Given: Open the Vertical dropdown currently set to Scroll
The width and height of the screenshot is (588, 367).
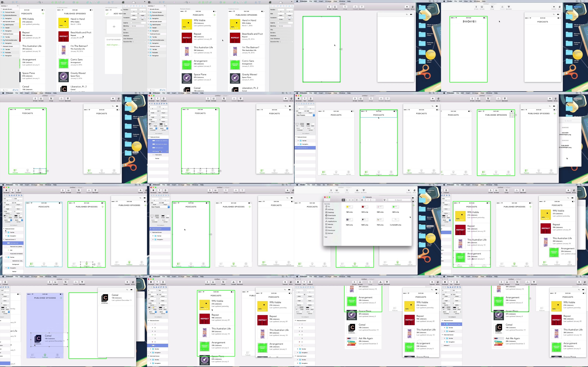Looking at the screenshot, I should click(457, 312).
